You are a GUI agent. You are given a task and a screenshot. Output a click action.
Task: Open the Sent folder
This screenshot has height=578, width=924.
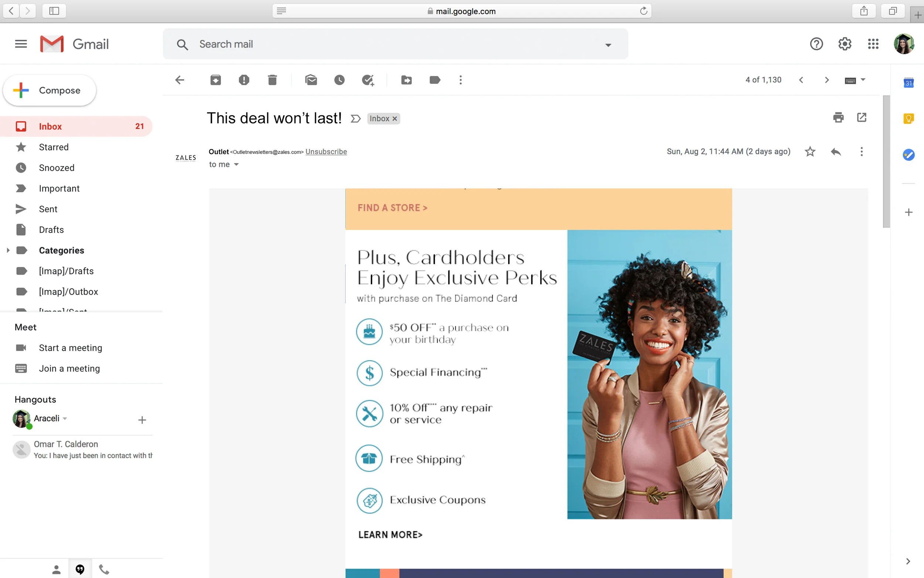click(x=76, y=209)
